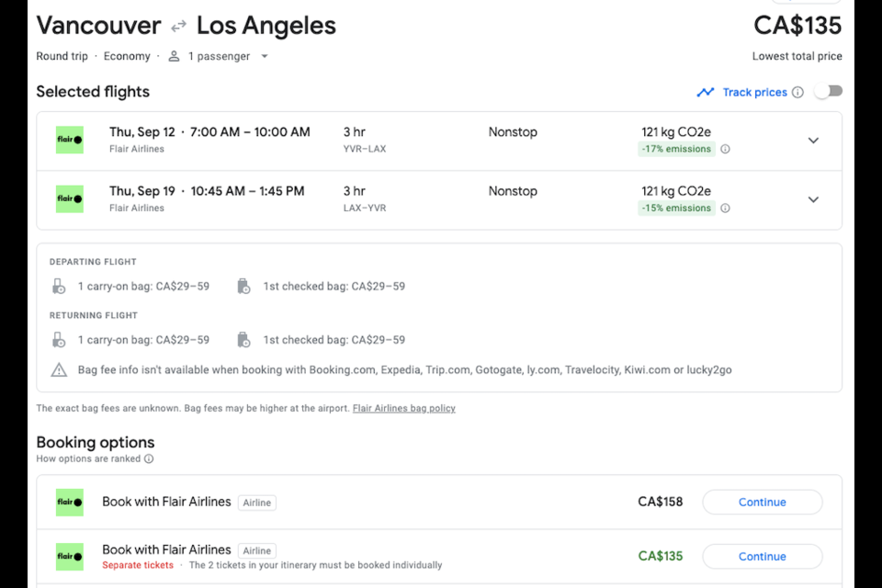882x588 pixels.
Task: Click returning flight checked bag icon
Action: point(243,340)
